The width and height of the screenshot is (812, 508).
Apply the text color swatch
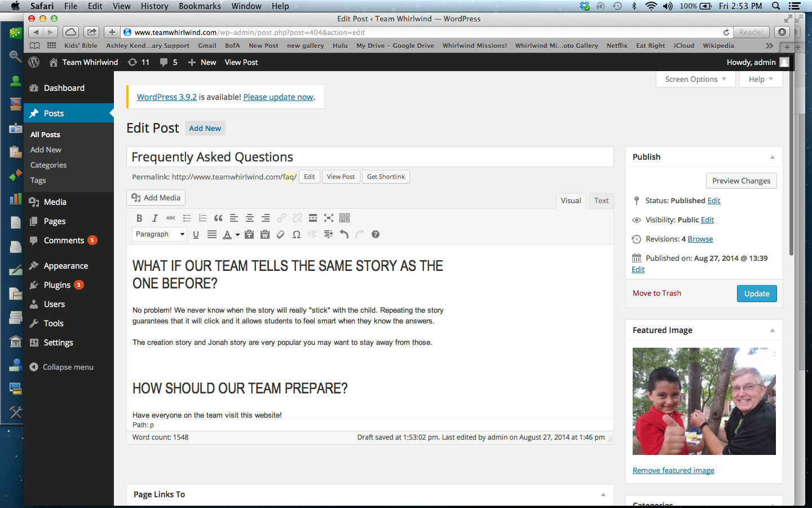point(227,235)
